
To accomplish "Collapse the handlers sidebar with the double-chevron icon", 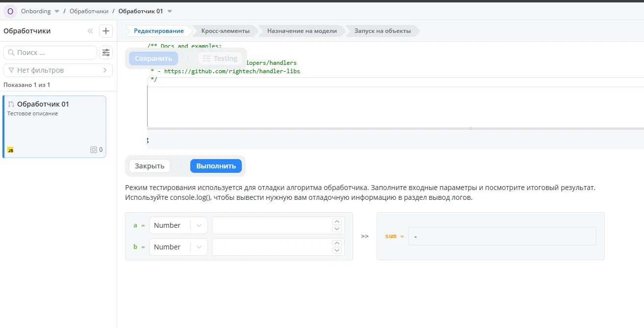I will tap(90, 30).
